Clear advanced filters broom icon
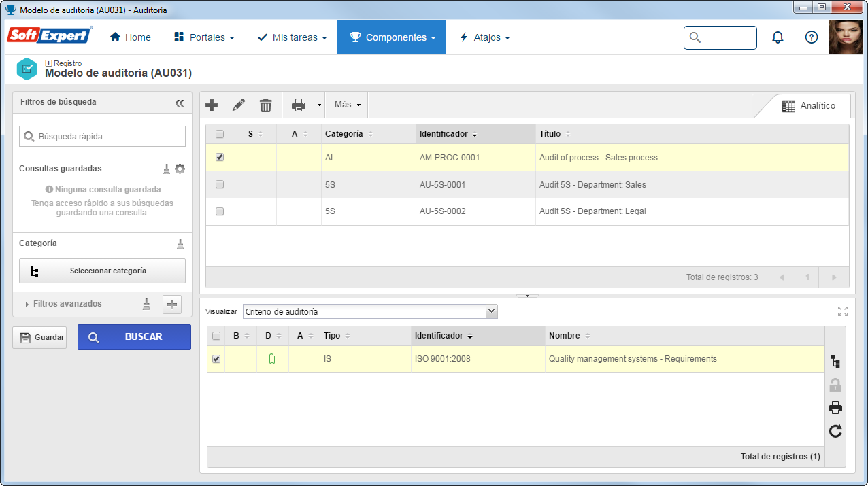Image resolution: width=868 pixels, height=486 pixels. point(146,304)
